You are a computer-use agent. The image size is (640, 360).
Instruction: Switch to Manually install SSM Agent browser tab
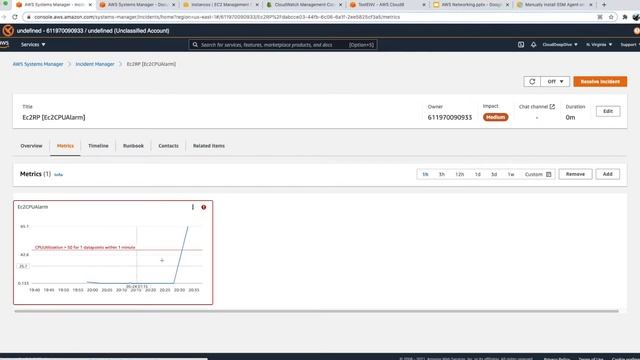click(554, 5)
